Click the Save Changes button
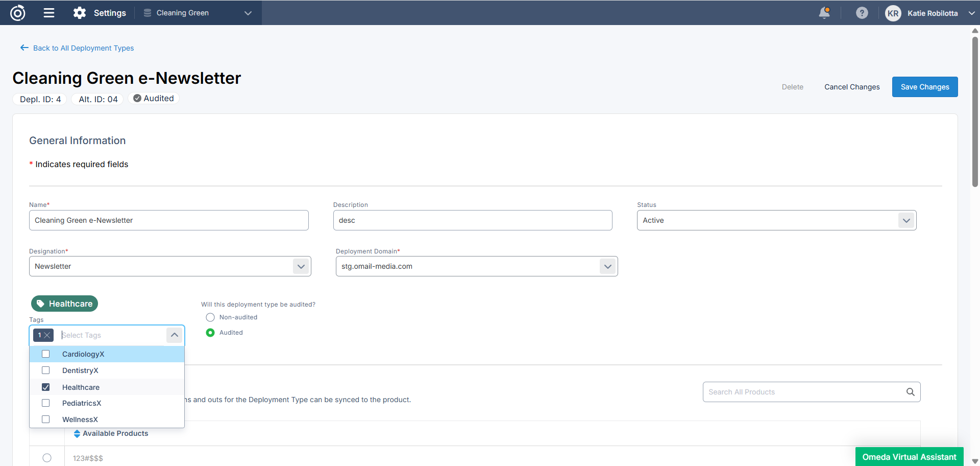Viewport: 980px width, 466px height. click(x=924, y=87)
